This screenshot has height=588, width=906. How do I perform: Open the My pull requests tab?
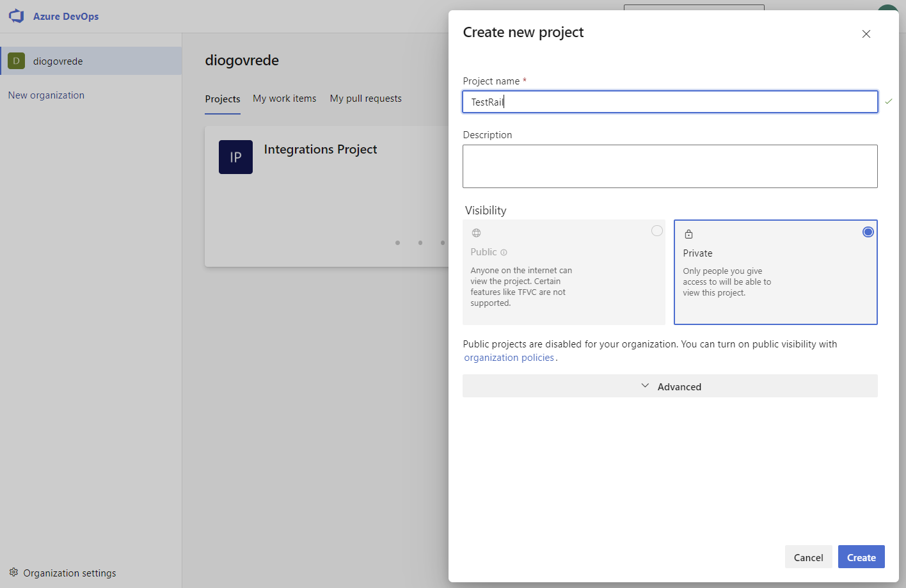pyautogui.click(x=365, y=99)
